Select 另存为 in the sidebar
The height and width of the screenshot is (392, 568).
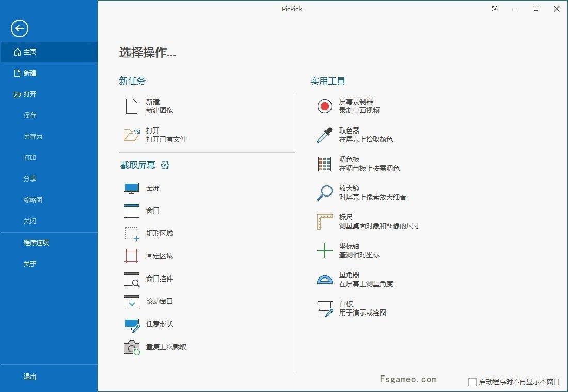[33, 137]
